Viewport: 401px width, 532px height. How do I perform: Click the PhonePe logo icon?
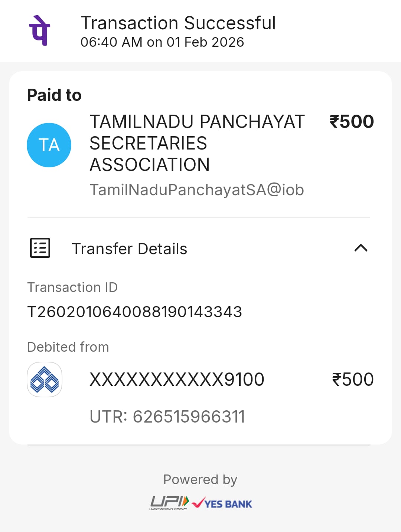point(40,30)
